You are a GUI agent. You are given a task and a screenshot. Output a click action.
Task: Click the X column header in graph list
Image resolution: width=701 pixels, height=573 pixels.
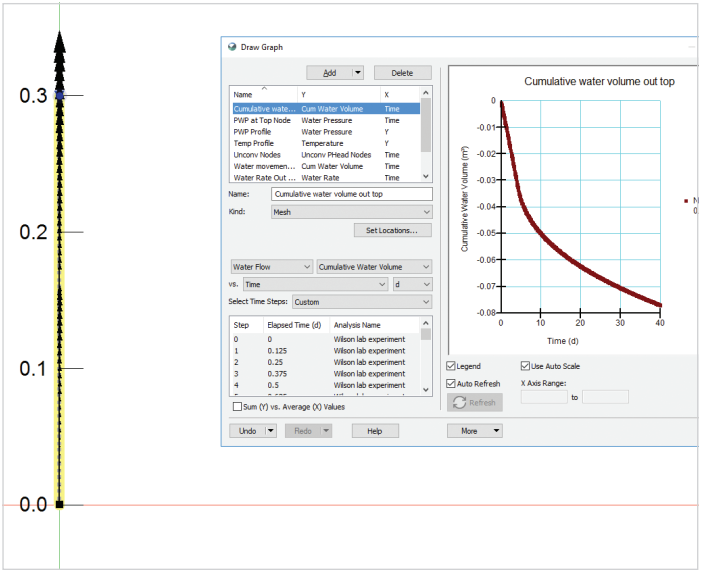(401, 94)
